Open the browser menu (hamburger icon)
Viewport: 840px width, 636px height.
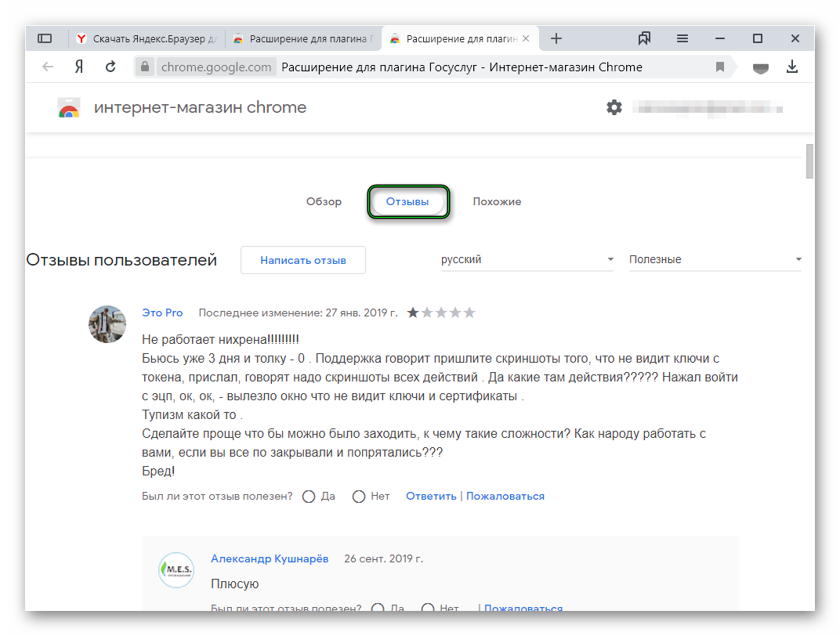[682, 38]
